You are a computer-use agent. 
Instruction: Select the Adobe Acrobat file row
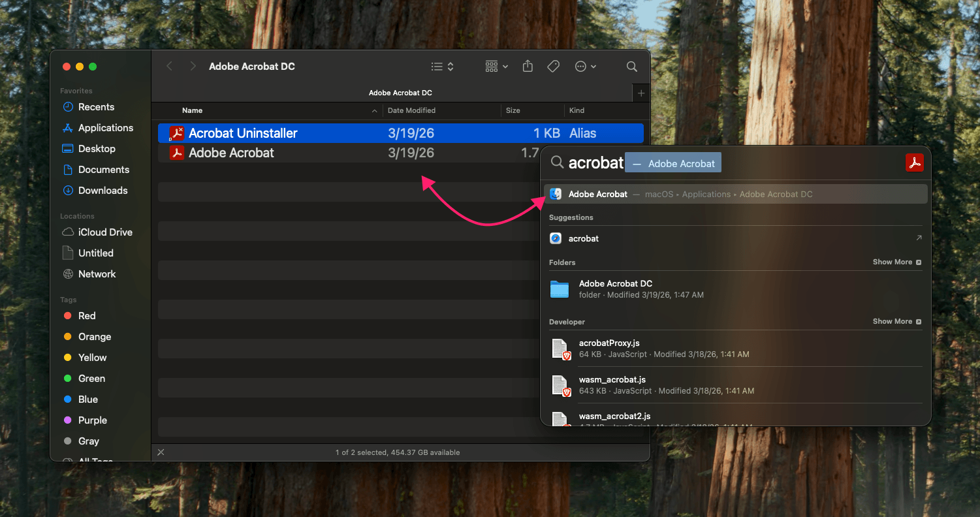(349, 153)
